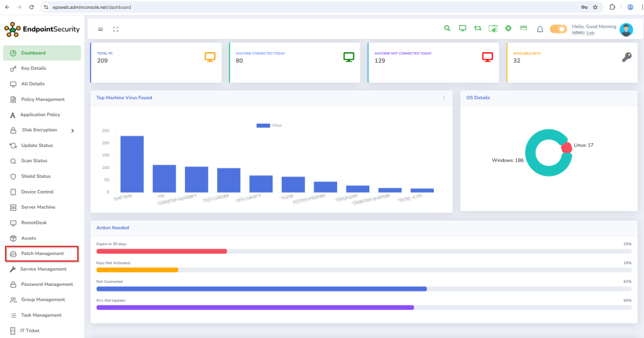Open the Top Machine Virus Found options menu
644x338 pixels.
pos(444,98)
